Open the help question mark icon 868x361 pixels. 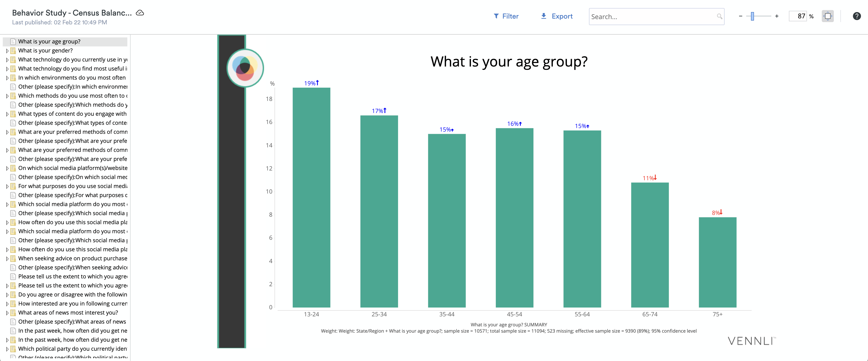coord(856,16)
